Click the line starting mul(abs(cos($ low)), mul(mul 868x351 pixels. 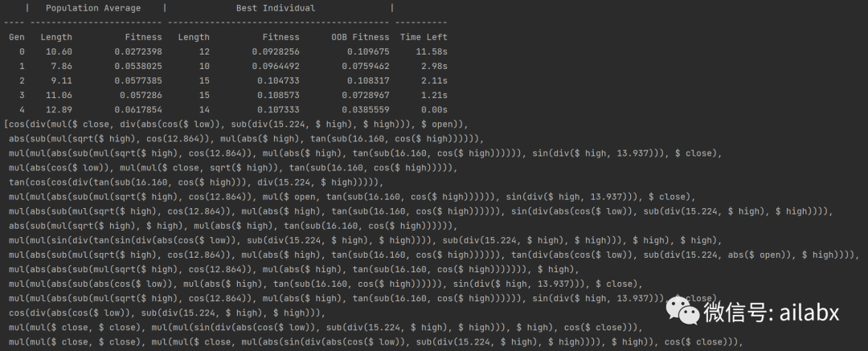232,168
